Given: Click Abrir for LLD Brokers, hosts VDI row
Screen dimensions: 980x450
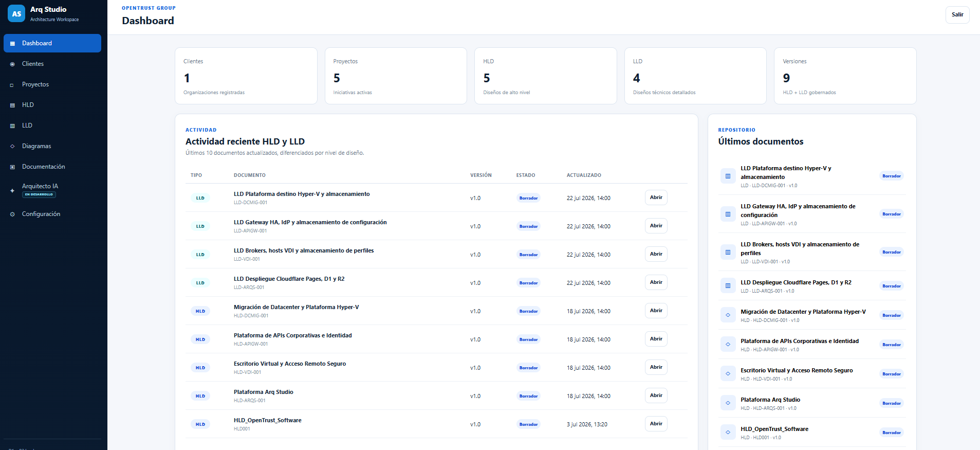Looking at the screenshot, I should [x=656, y=254].
